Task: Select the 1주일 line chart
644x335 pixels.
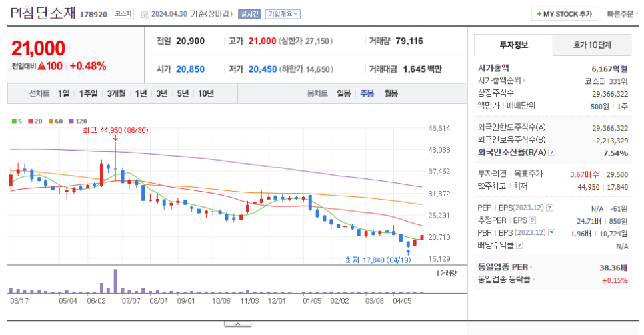Action: point(88,94)
